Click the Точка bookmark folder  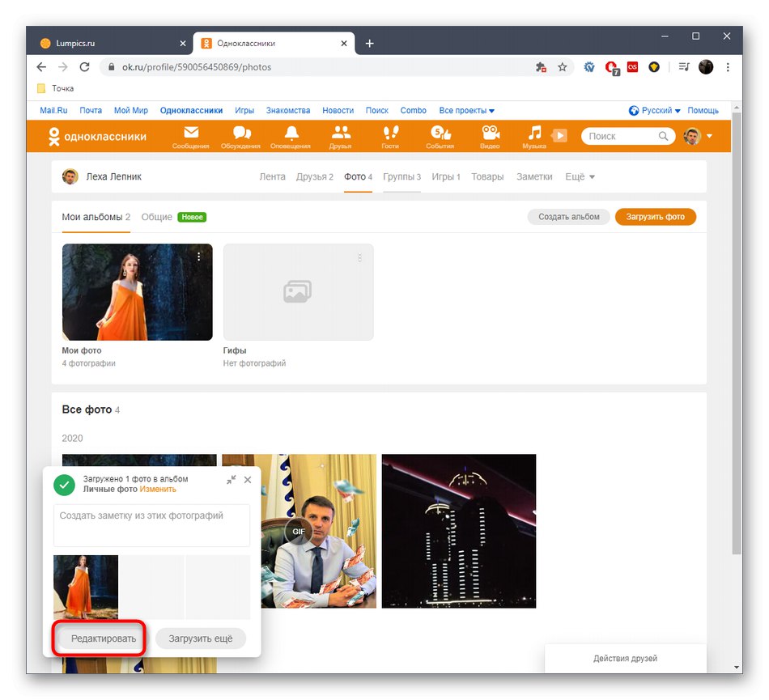55,88
